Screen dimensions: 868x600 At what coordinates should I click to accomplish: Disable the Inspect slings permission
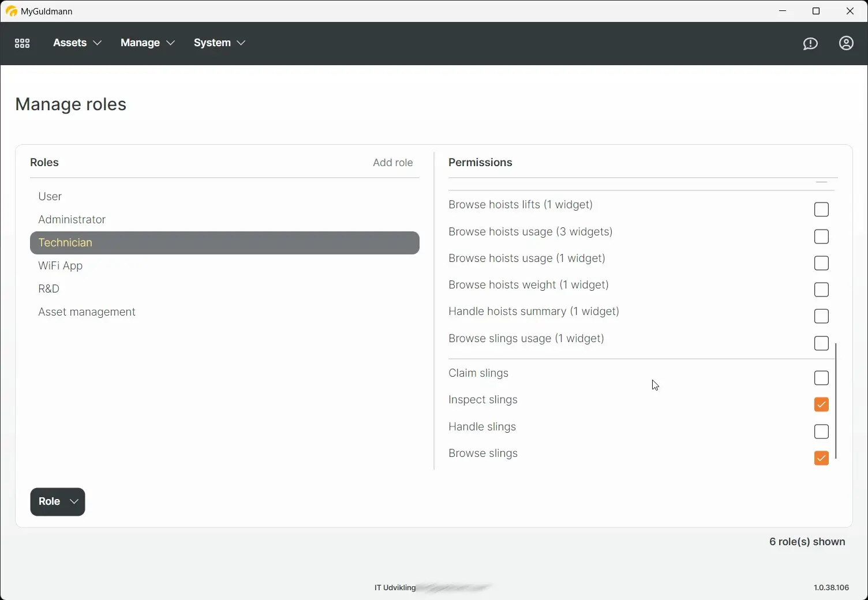coord(821,404)
